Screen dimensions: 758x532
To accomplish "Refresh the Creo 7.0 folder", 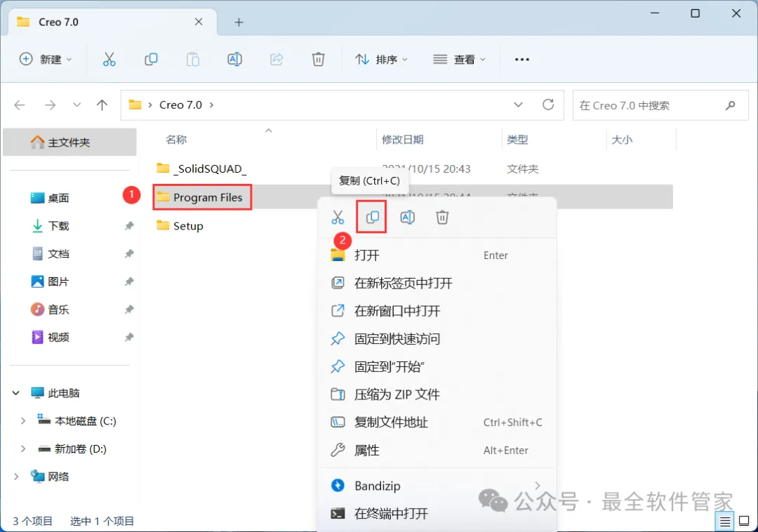I will (x=548, y=105).
